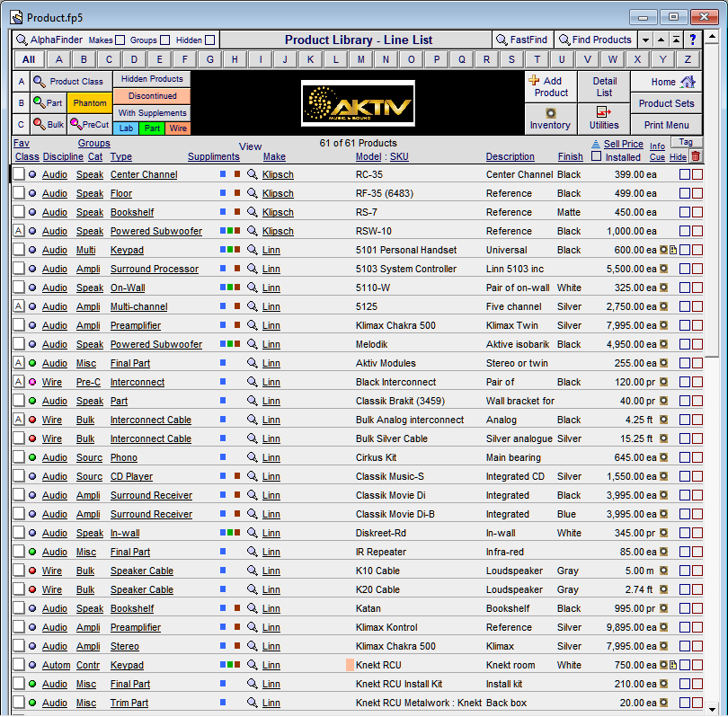The height and width of the screenshot is (717, 728).
Task: Open the dropdown arrow beside Find Products
Action: (645, 40)
